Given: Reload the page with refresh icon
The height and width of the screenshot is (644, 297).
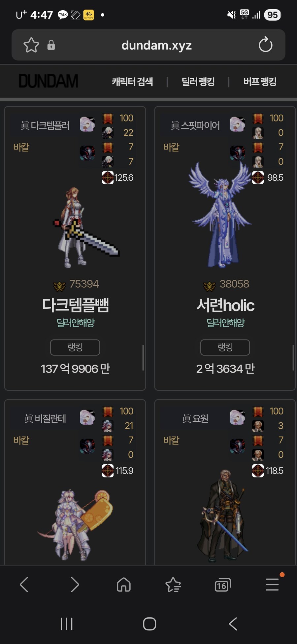Looking at the screenshot, I should (x=265, y=45).
